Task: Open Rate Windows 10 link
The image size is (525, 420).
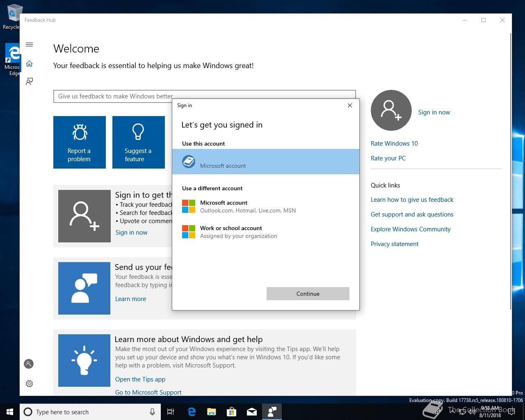Action: (394, 144)
